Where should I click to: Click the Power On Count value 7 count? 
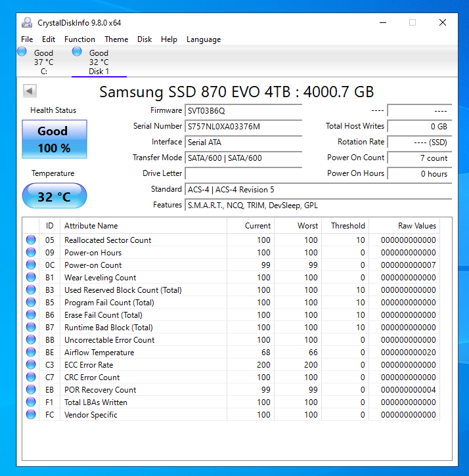[420, 158]
